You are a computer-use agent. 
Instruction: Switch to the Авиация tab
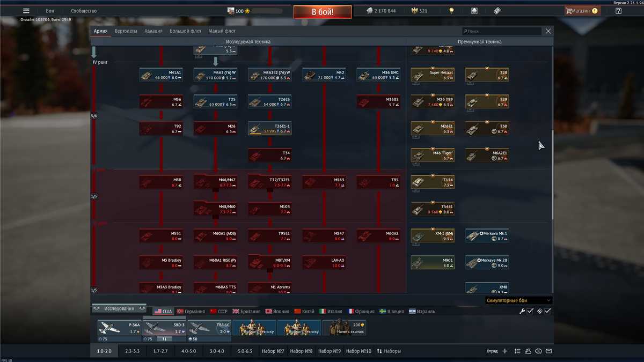point(153,31)
